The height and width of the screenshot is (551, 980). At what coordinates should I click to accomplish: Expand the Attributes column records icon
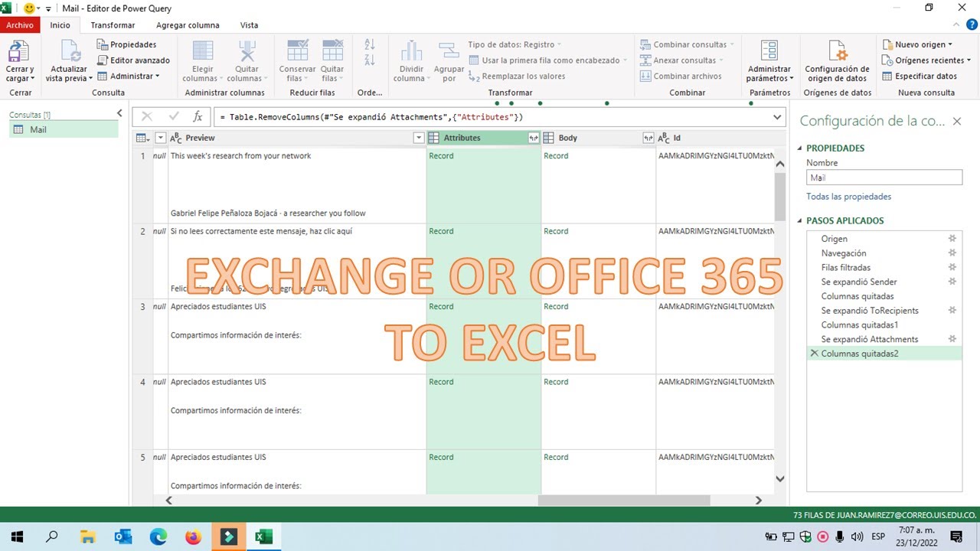click(x=534, y=138)
